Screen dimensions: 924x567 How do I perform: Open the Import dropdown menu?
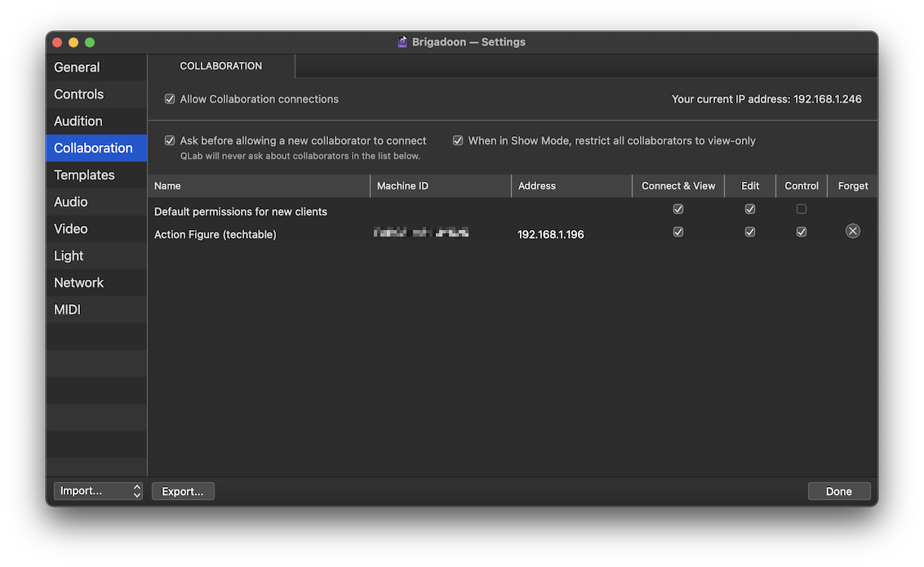98,491
